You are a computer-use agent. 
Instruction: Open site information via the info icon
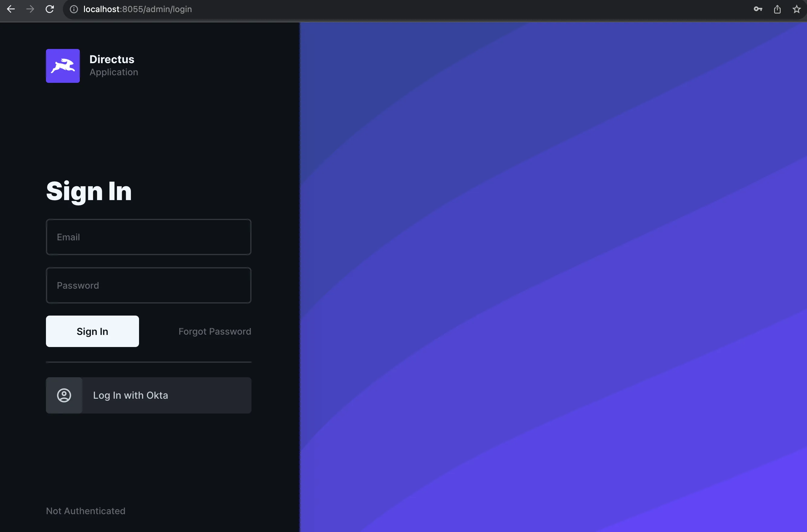(74, 9)
